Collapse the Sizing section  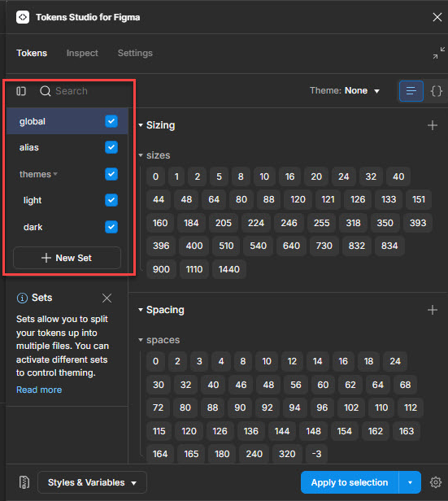click(x=141, y=125)
